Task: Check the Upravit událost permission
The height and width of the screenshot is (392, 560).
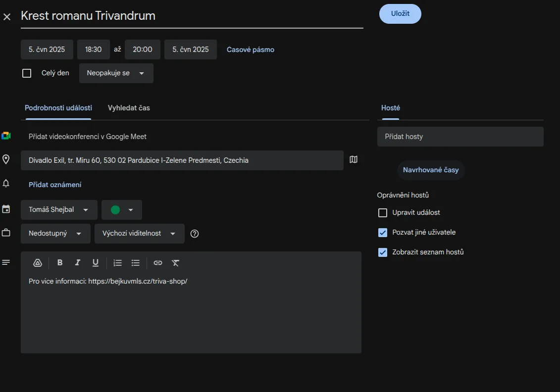Action: click(383, 213)
